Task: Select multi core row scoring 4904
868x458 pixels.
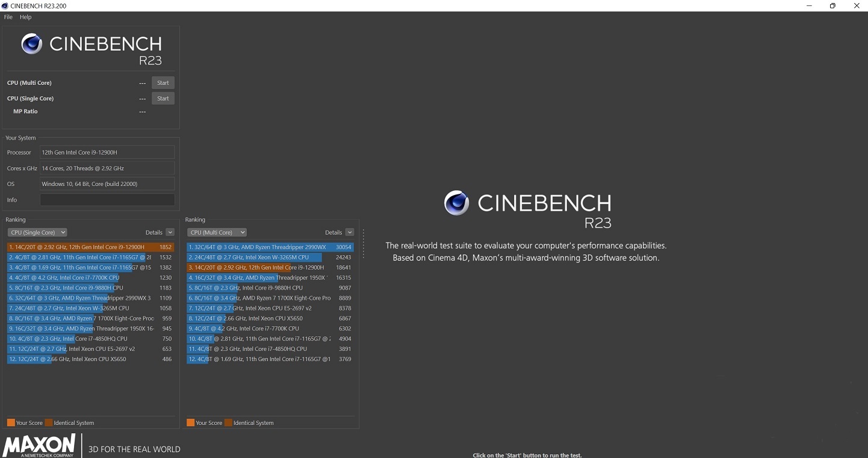Action: click(270, 339)
